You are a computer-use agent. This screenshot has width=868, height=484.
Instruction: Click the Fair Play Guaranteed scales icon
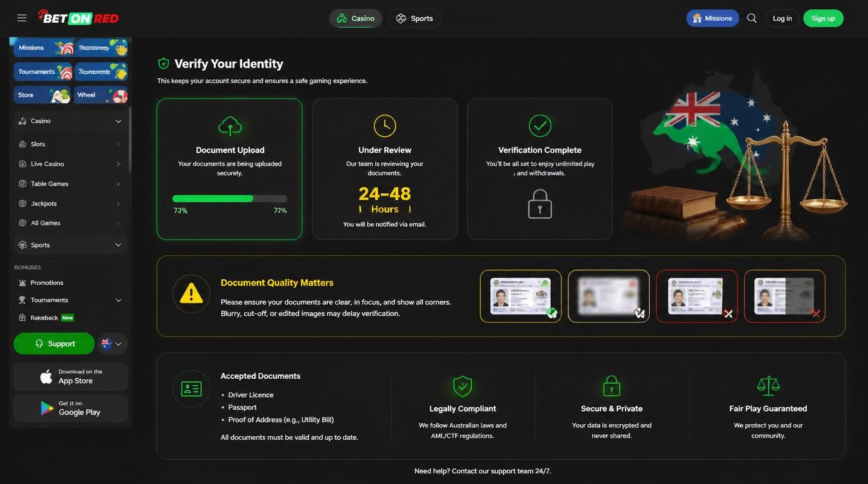coord(768,386)
